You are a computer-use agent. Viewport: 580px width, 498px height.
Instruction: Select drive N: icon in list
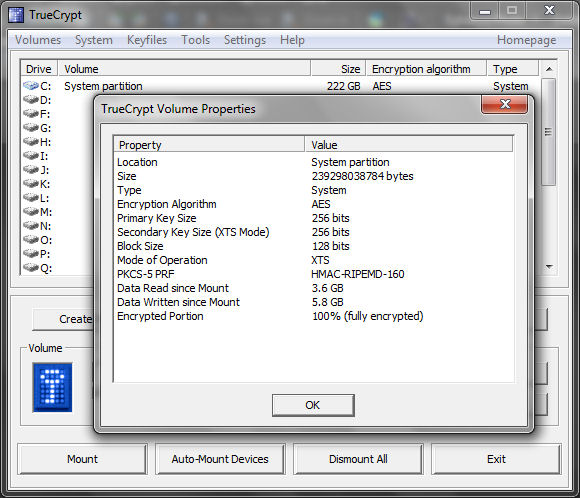(x=31, y=226)
